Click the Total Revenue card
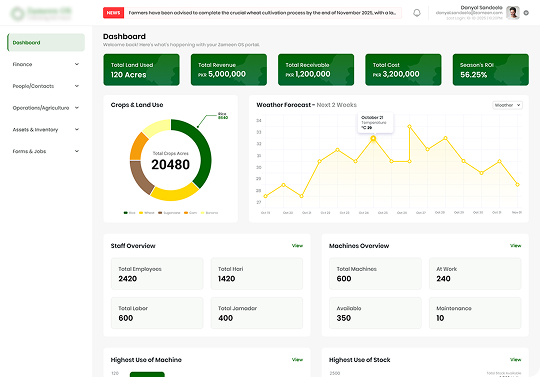 point(229,70)
